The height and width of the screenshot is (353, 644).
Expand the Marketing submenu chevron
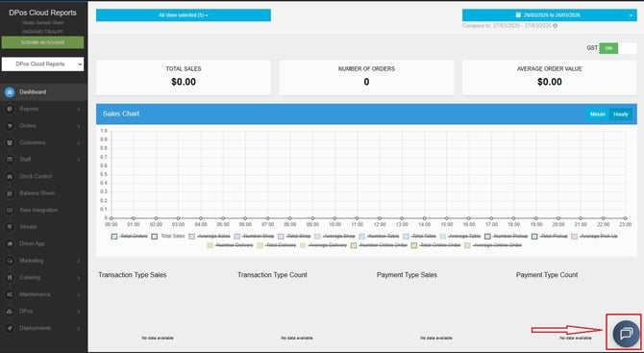pos(79,261)
